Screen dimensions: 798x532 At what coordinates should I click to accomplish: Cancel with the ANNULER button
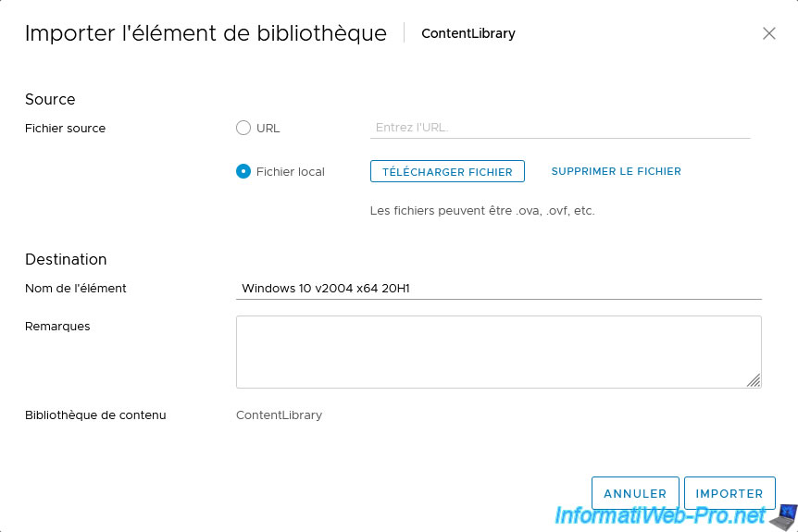coord(635,493)
